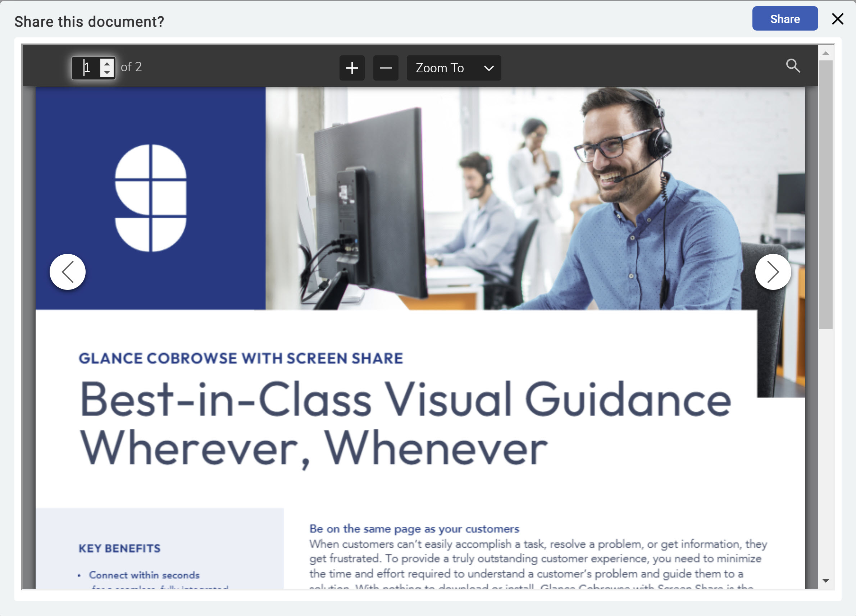Viewport: 856px width, 616px height.
Task: Go to previous page with left arrow
Action: tap(68, 272)
